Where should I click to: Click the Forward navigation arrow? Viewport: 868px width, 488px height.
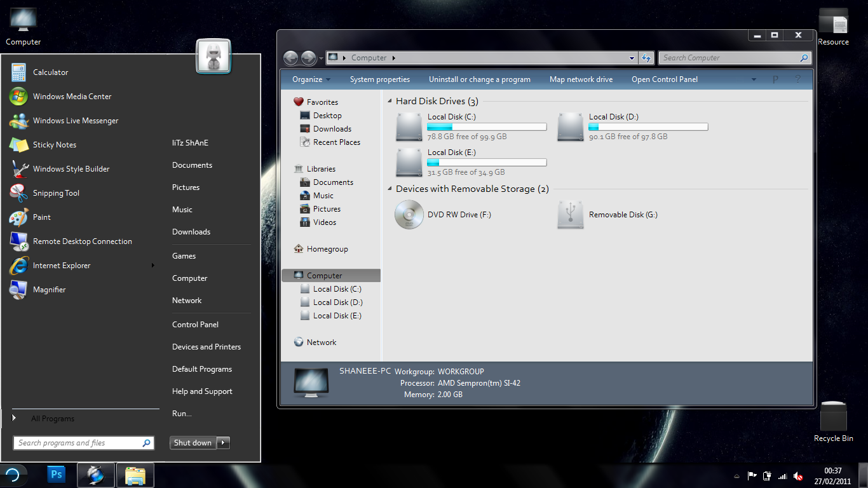[x=308, y=58]
